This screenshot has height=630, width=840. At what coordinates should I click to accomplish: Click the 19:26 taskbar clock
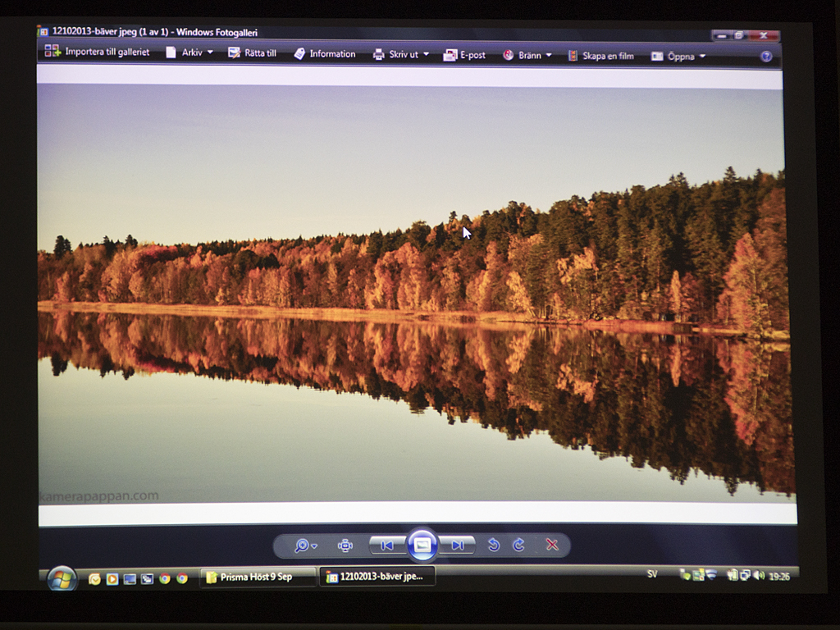[779, 577]
